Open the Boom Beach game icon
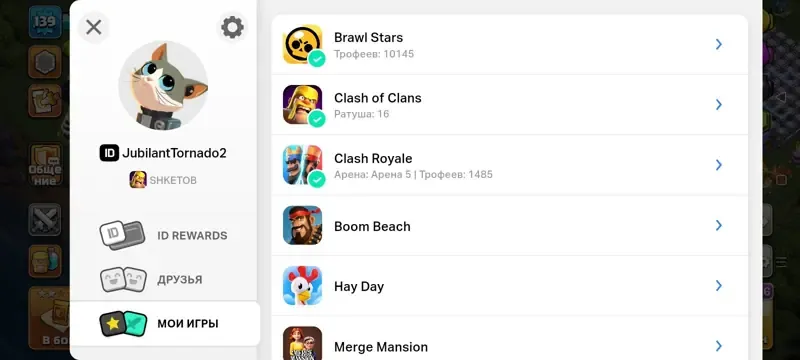Image resolution: width=800 pixels, height=360 pixels. [303, 225]
